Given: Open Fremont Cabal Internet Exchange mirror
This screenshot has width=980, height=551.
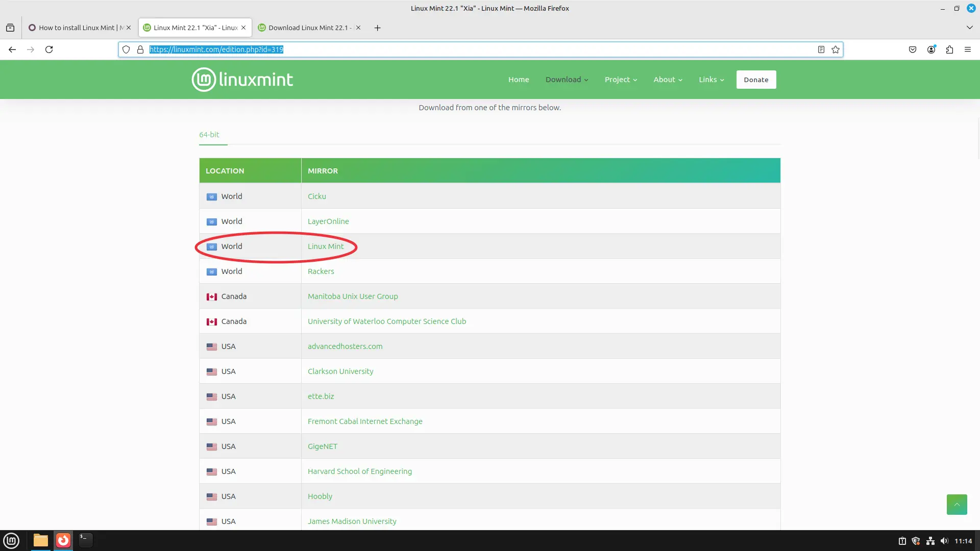Looking at the screenshot, I should pos(365,421).
